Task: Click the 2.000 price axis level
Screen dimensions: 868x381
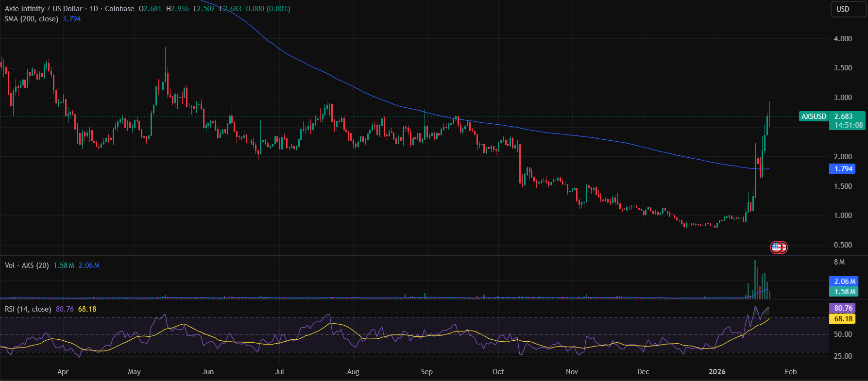Action: 843,157
